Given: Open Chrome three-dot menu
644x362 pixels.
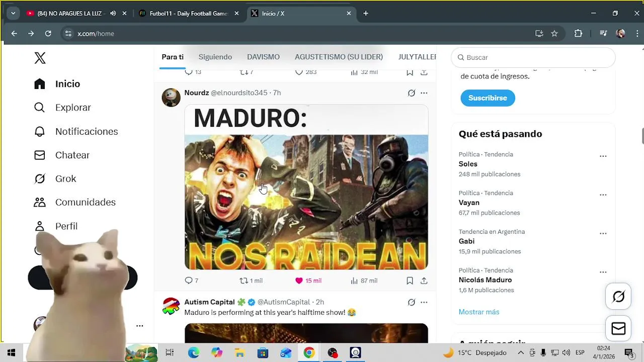Looking at the screenshot, I should pyautogui.click(x=637, y=34).
